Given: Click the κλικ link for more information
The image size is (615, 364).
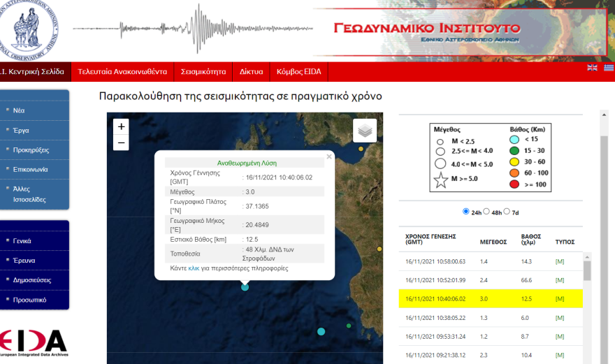Looking at the screenshot, I should tap(194, 268).
